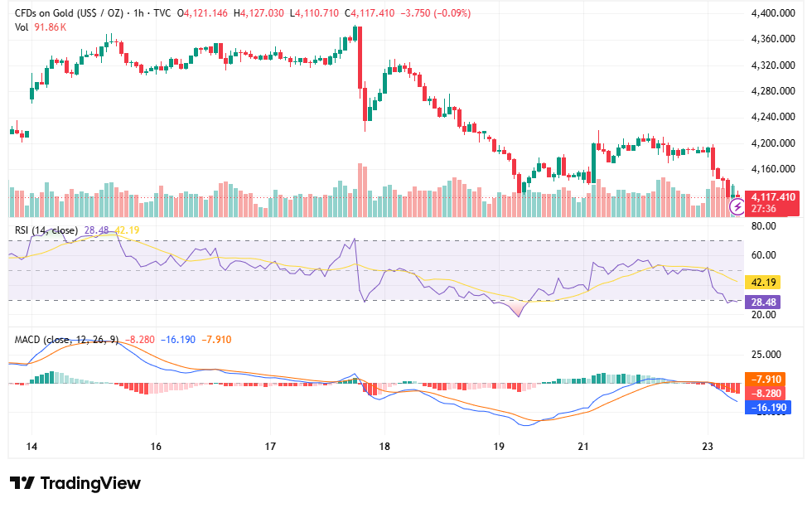Viewport: 812px width, 508px height.
Task: Click the 4,200.000 price scale label
Action: point(772,143)
